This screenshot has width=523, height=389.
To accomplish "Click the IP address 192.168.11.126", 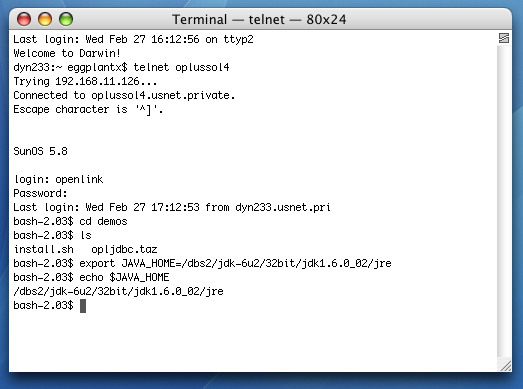I will pos(97,81).
